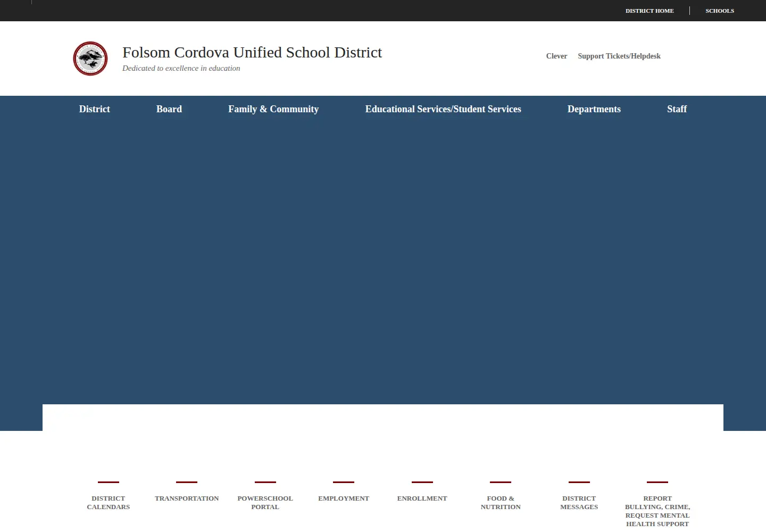Open Support Tickets/Helpdesk link
The width and height of the screenshot is (766, 532).
[619, 56]
